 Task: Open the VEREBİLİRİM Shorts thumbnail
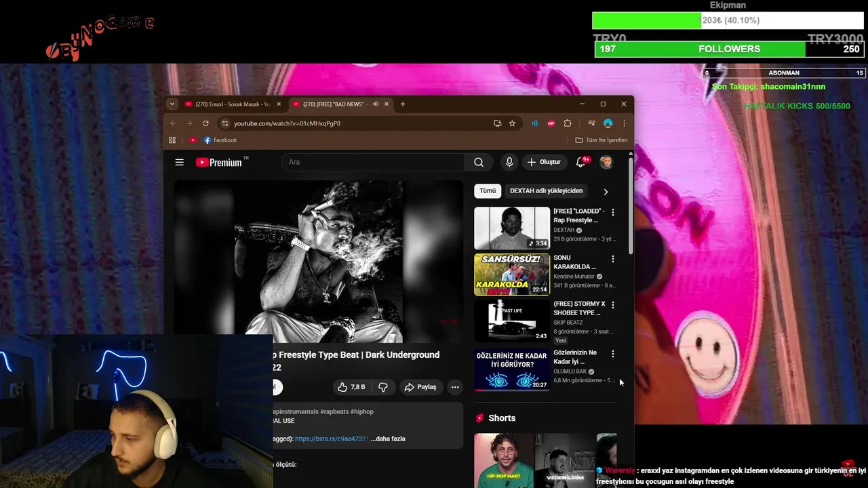(564, 460)
